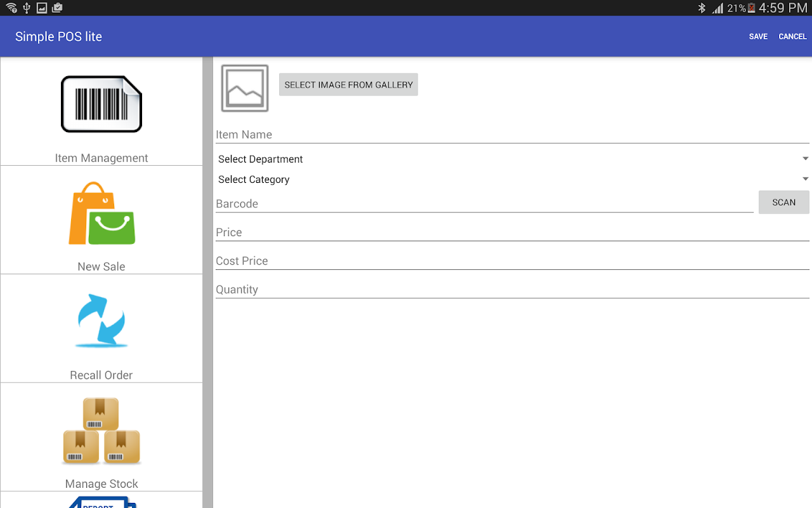Select the Item Management menu label
The height and width of the screenshot is (508, 812).
click(x=101, y=158)
